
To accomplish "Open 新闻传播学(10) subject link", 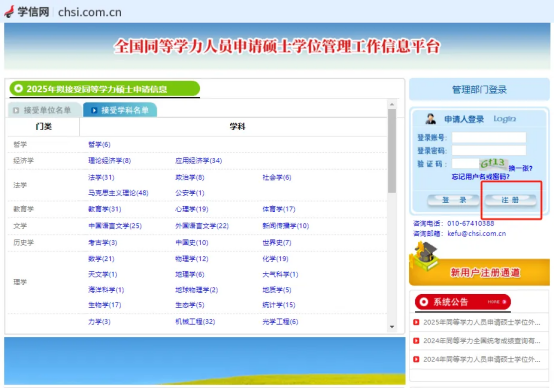I will 285,226.
